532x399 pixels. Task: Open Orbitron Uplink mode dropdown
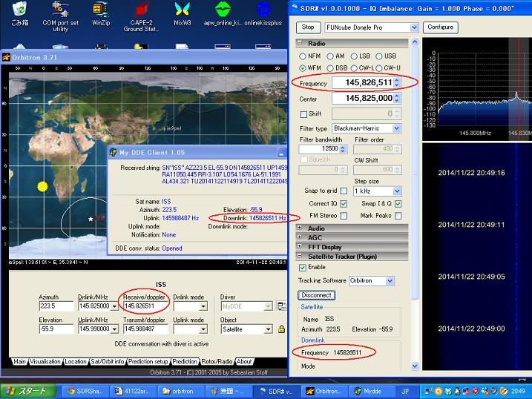tap(203, 329)
